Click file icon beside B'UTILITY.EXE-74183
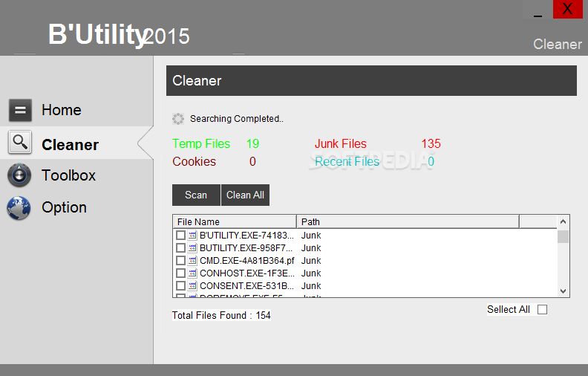The height and width of the screenshot is (376, 588). tap(192, 236)
